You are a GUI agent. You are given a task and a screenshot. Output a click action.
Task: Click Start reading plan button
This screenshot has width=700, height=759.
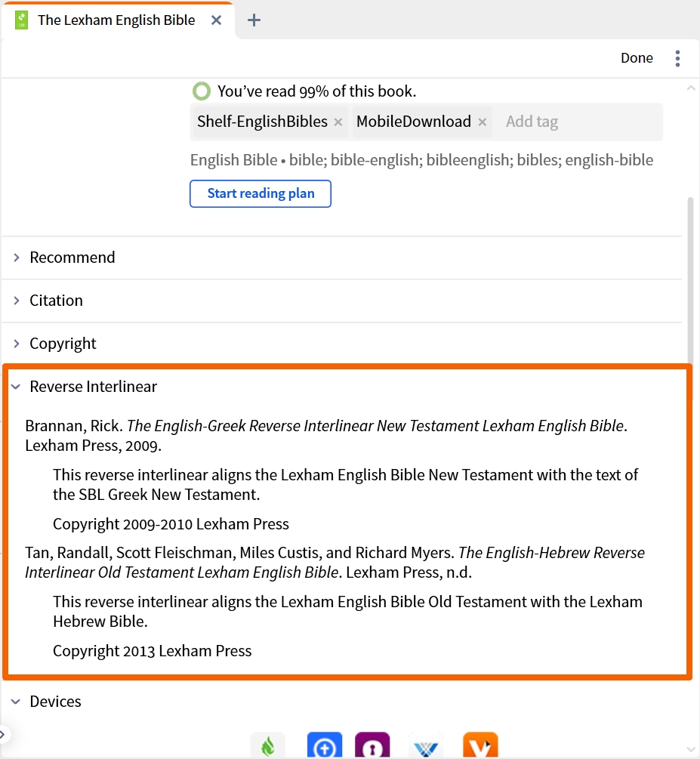(261, 193)
